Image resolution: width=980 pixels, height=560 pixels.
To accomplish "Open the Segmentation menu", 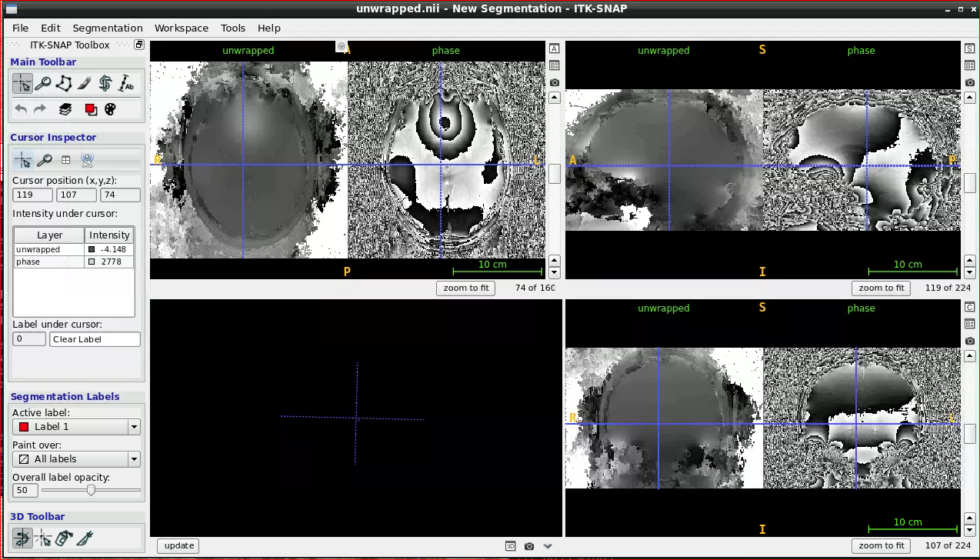I will (108, 28).
